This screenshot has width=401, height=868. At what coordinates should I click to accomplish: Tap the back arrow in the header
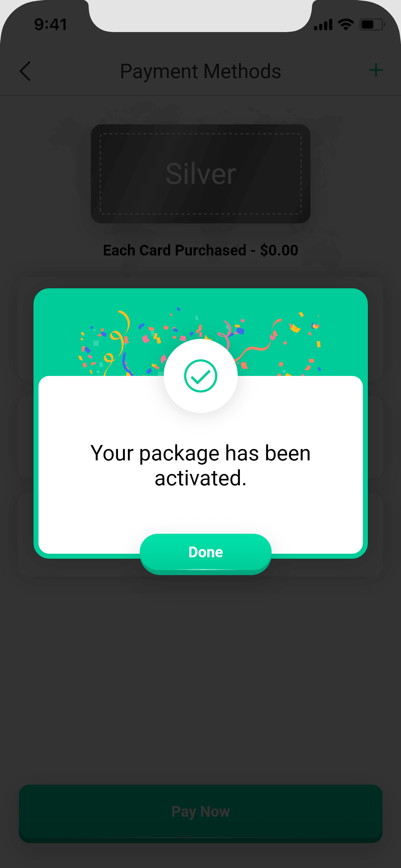25,71
